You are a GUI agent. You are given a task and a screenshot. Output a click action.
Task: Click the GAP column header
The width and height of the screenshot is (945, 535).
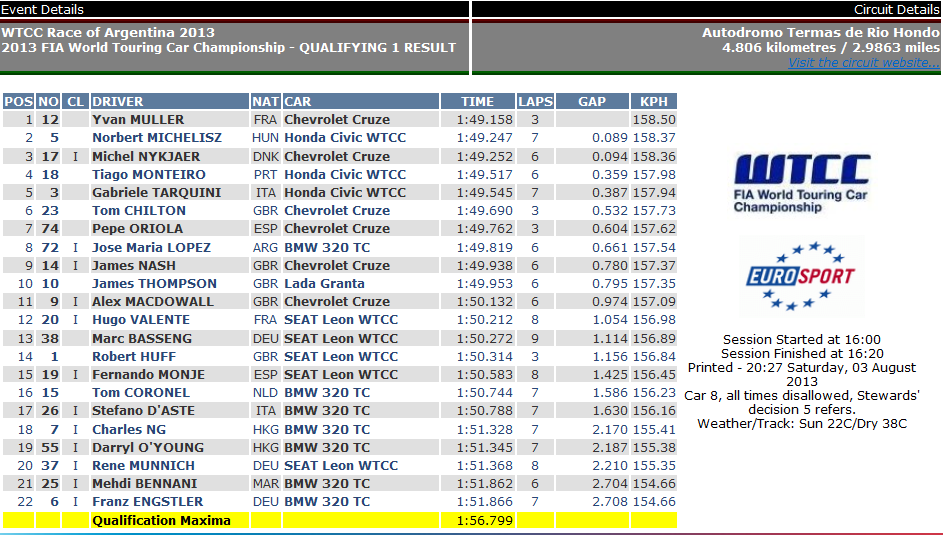click(x=592, y=101)
